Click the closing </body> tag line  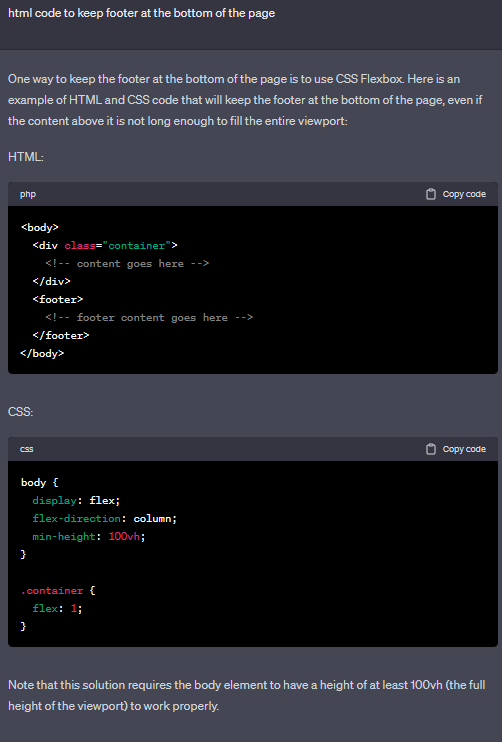42,353
